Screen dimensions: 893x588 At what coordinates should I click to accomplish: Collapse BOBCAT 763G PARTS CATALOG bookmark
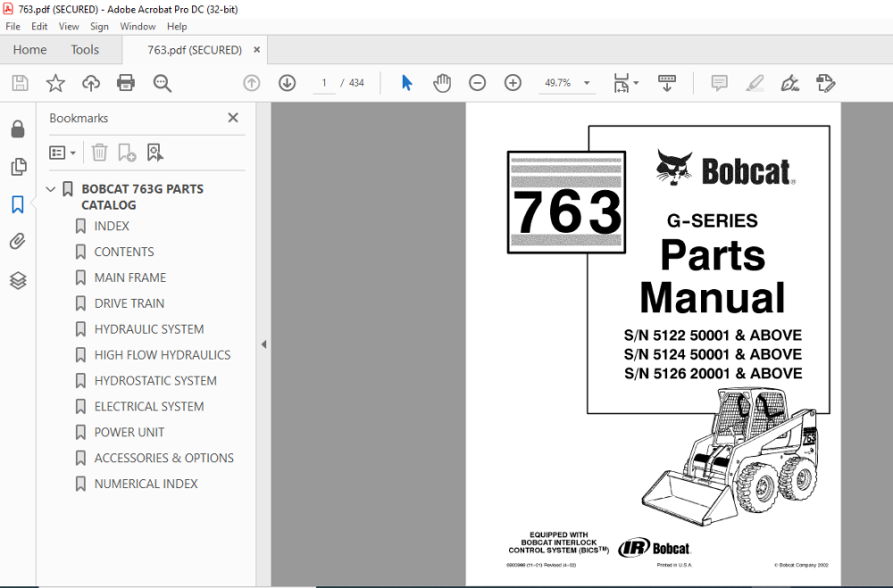click(x=51, y=189)
